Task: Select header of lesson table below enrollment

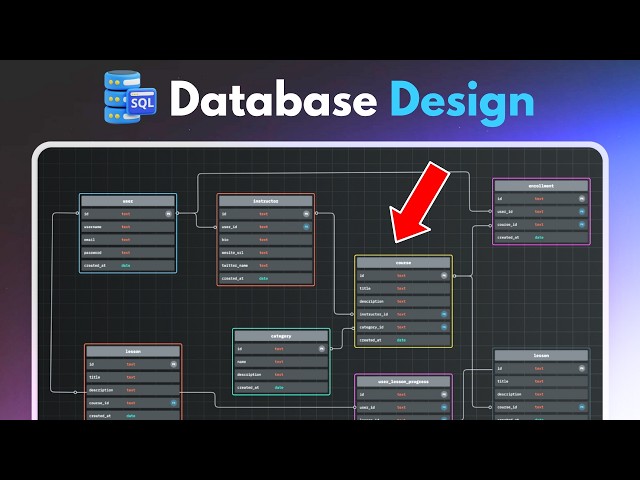Action: pos(541,356)
